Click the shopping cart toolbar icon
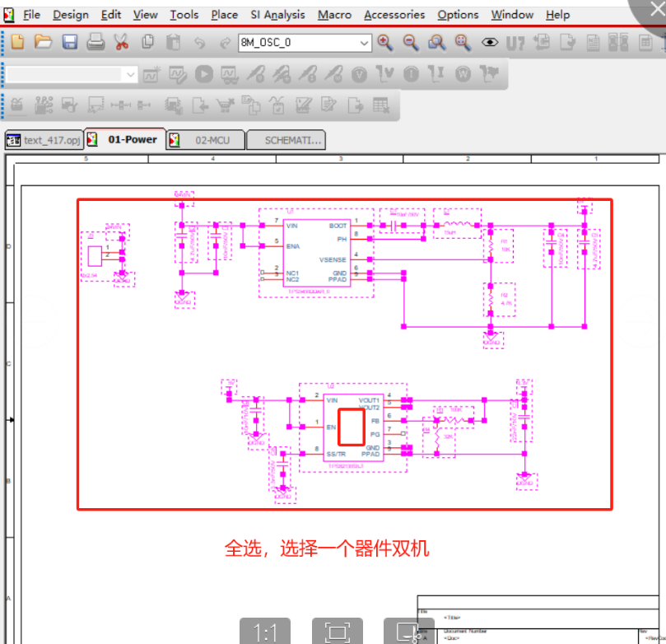 (x=225, y=105)
